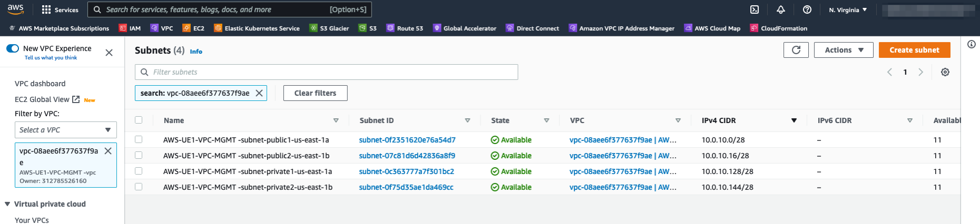980x224 pixels.
Task: Open the Actions dropdown
Action: [844, 50]
